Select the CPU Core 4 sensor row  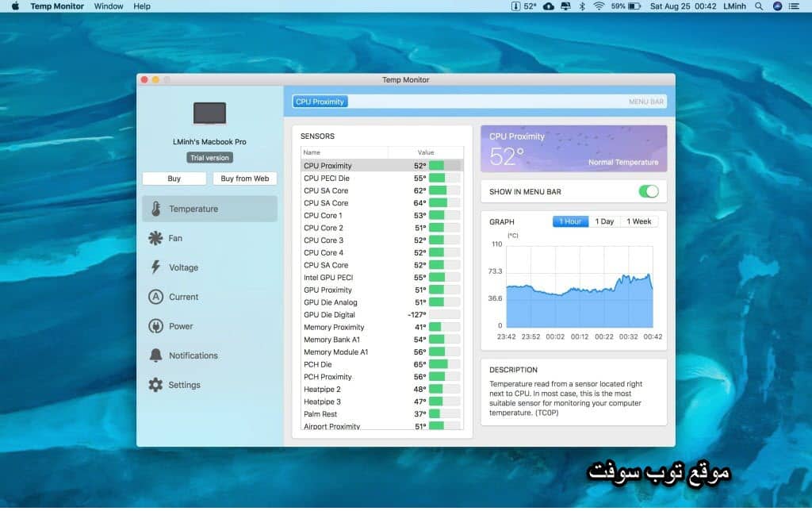click(381, 253)
